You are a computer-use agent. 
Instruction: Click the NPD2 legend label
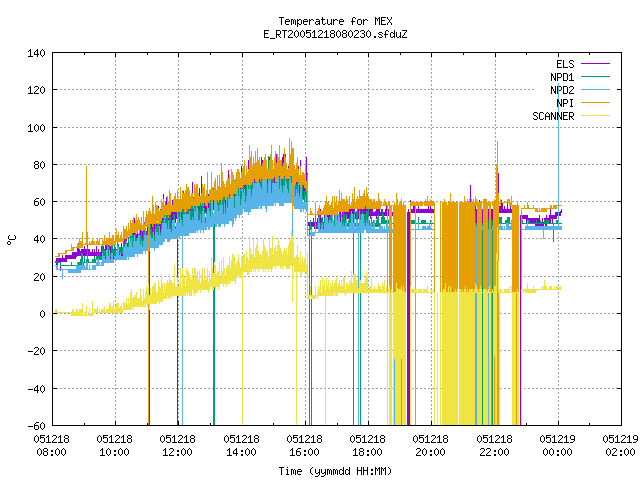(x=562, y=90)
